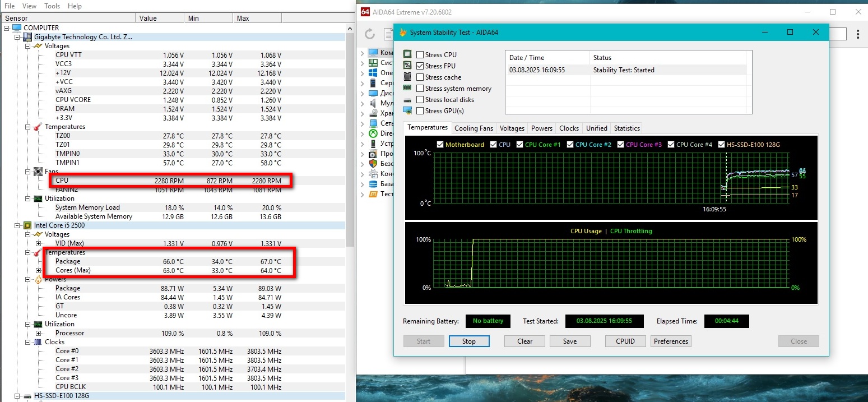The width and height of the screenshot is (868, 402).
Task: Click the COMPUTER monitor icon in HWMonitor
Action: (x=16, y=27)
